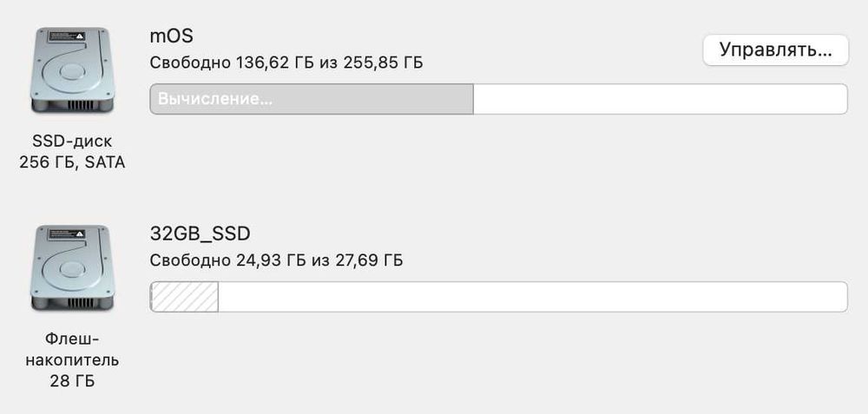
Task: Click the SSD-диск label under drive icon
Action: point(72,141)
